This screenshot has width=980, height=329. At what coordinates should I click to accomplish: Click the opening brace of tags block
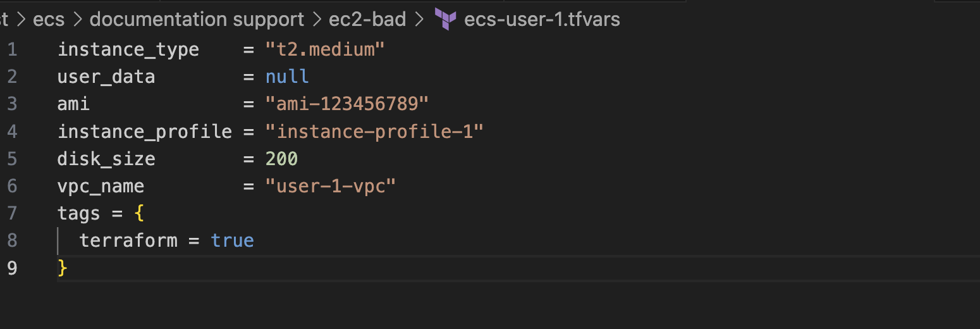[x=139, y=214]
